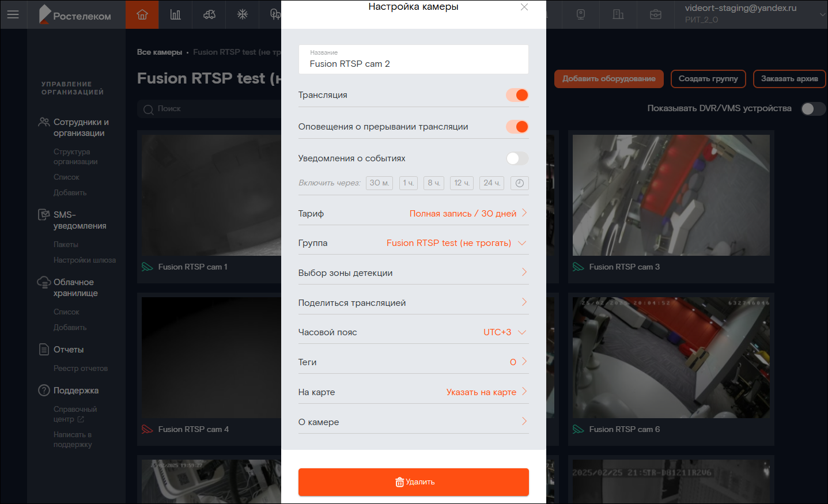Click Создать группу button
Image resolution: width=828 pixels, height=504 pixels.
pyautogui.click(x=708, y=79)
